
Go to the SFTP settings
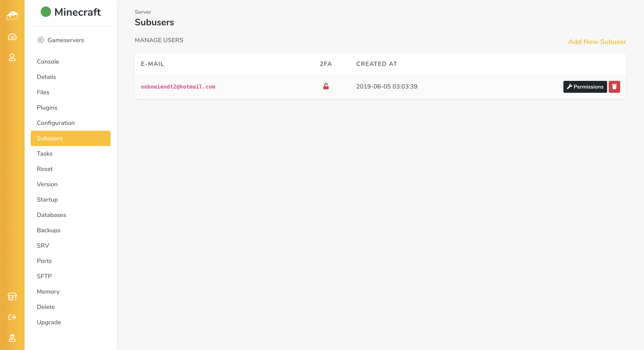(x=44, y=276)
